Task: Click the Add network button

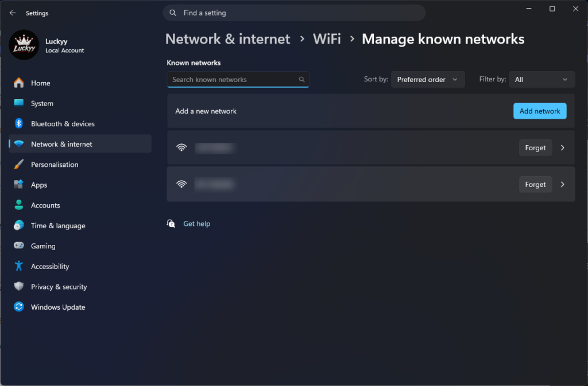Action: pos(540,111)
